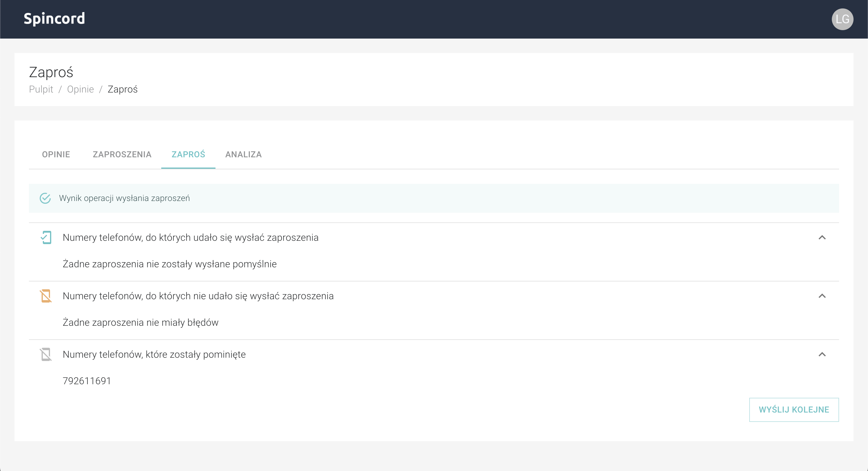Click the success checkmark circle icon
This screenshot has width=868, height=471.
tap(45, 198)
